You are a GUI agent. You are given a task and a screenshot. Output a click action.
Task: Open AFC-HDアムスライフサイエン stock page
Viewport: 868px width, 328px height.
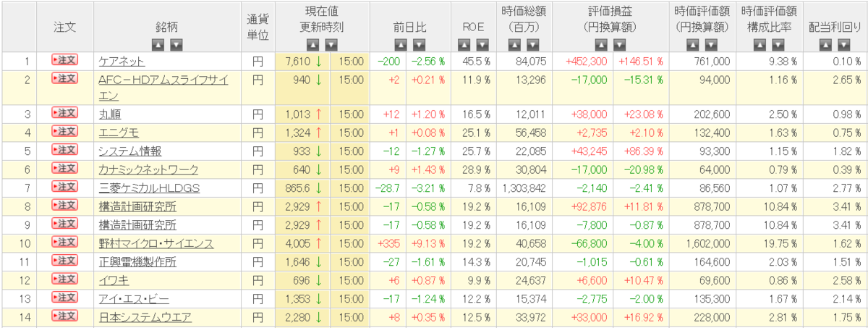pyautogui.click(x=163, y=88)
